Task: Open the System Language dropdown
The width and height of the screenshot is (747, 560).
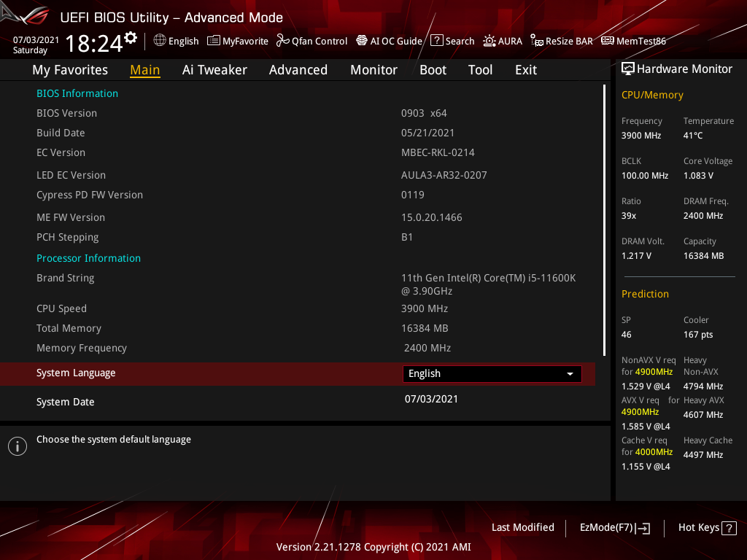Action: (x=492, y=373)
